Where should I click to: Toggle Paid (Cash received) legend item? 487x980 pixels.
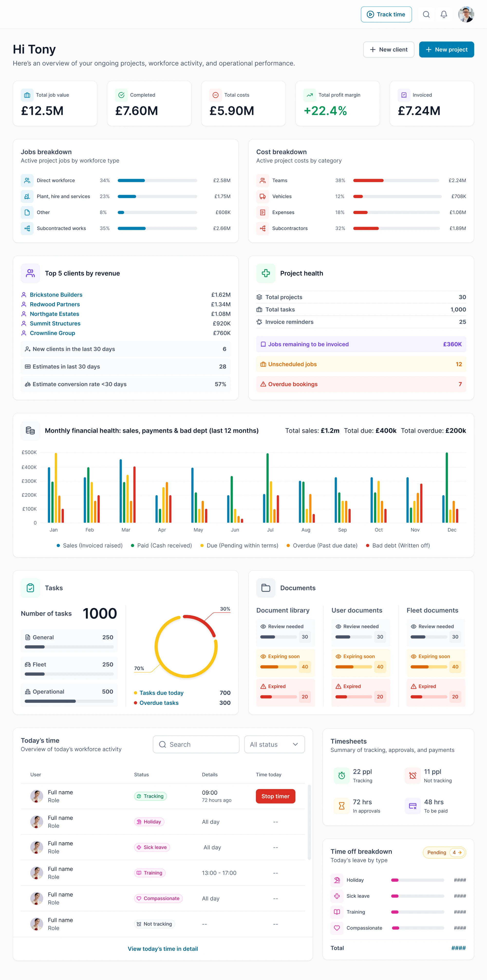[x=161, y=546]
